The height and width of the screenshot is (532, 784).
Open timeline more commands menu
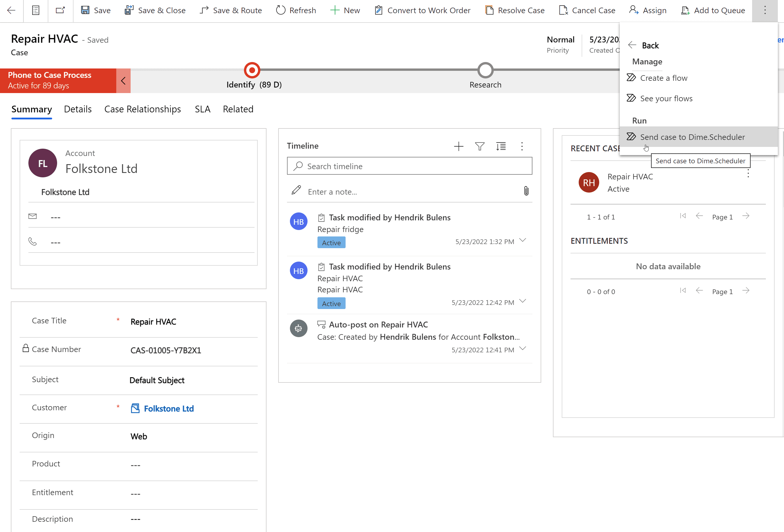(x=522, y=146)
